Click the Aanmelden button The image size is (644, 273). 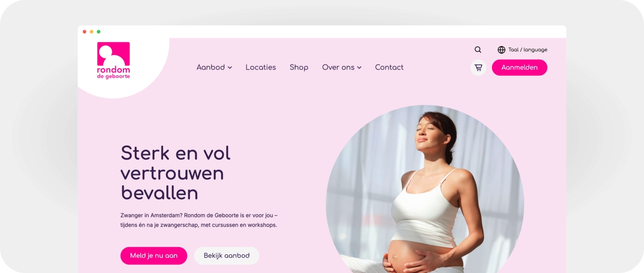(x=519, y=68)
